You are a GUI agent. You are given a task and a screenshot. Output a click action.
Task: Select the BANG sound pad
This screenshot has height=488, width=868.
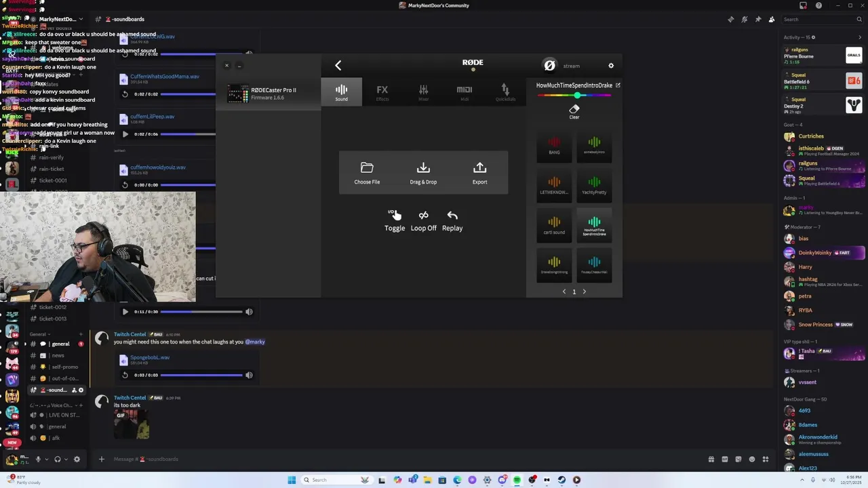tap(554, 146)
